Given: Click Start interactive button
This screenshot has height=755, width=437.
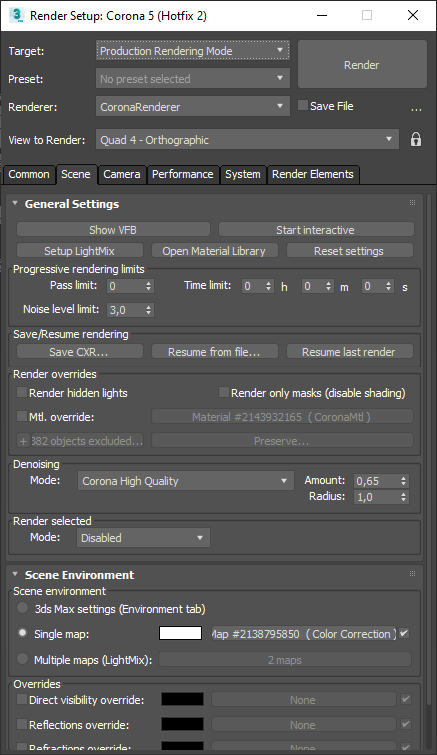Looking at the screenshot, I should pos(316,230).
